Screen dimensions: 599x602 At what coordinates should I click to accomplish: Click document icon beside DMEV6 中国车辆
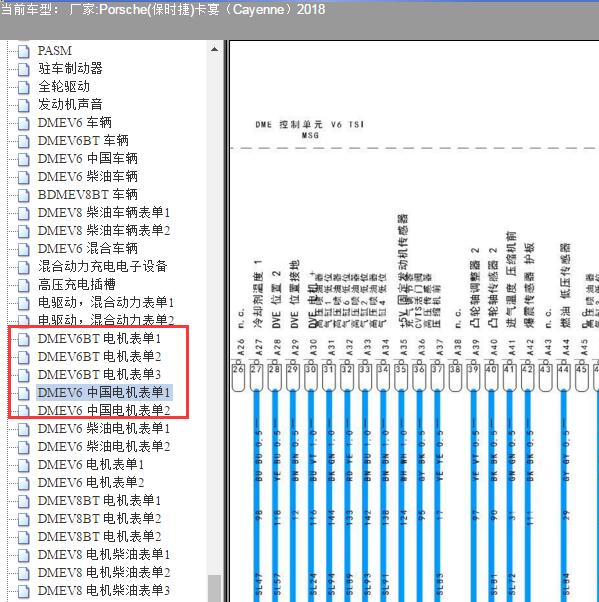coord(23,159)
